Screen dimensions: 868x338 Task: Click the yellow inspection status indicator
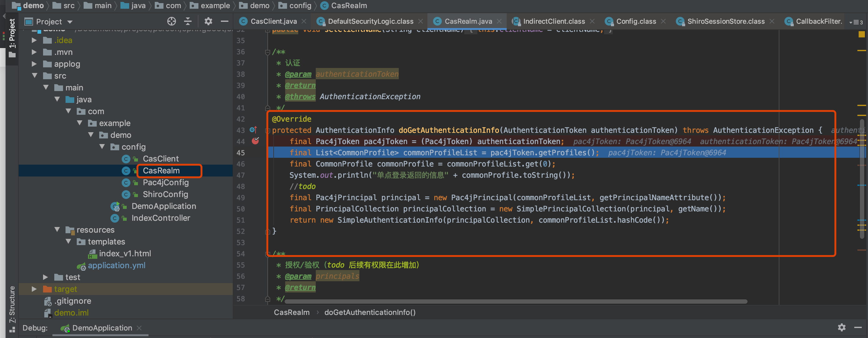(861, 34)
